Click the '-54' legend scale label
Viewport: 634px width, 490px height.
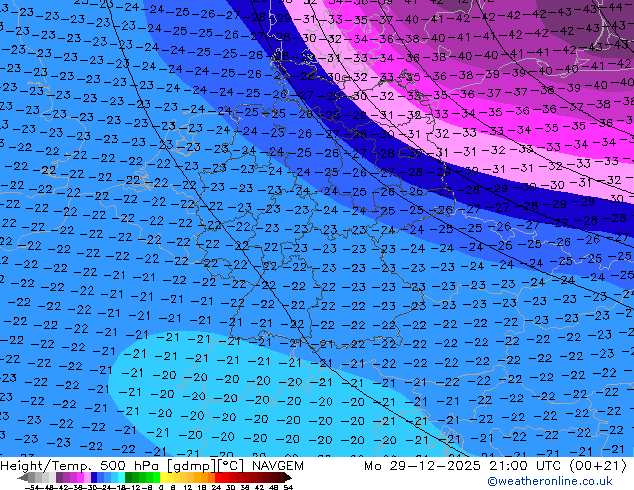point(32,487)
